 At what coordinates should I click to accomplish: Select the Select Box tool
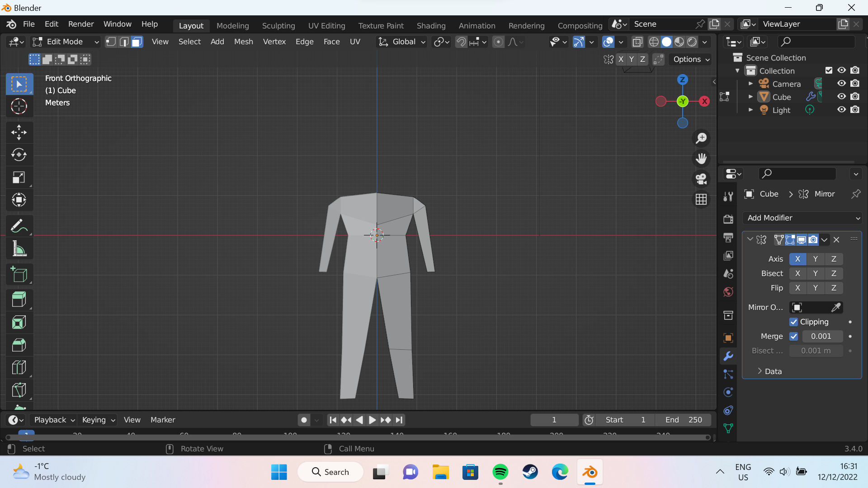tap(19, 84)
